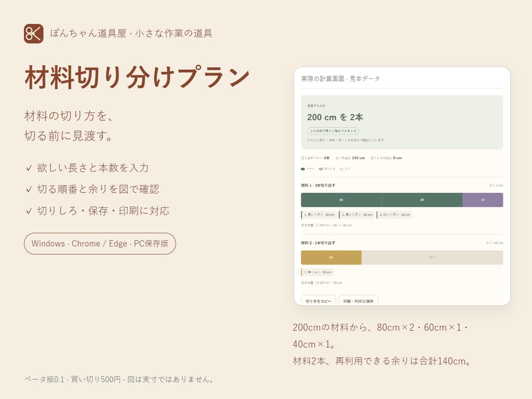Click the 材料 2 · 1本切り出す heading
Viewport: 532px width, 399px height.
(318, 243)
